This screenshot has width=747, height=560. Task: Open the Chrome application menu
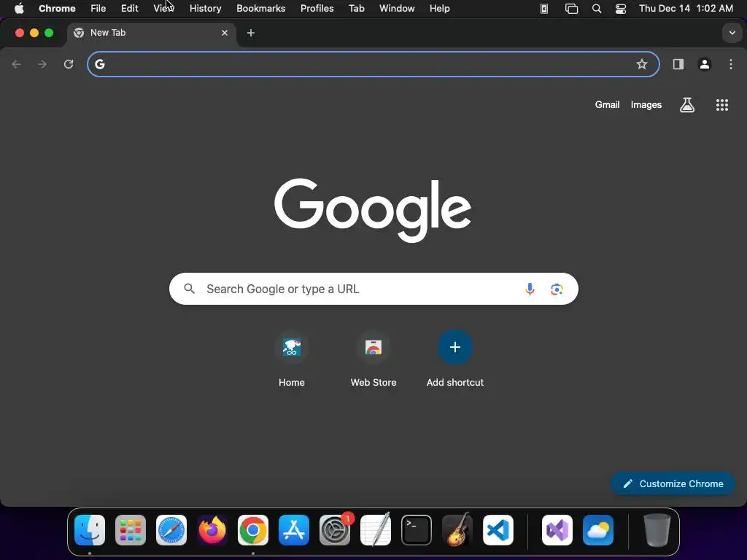pyautogui.click(x=57, y=8)
